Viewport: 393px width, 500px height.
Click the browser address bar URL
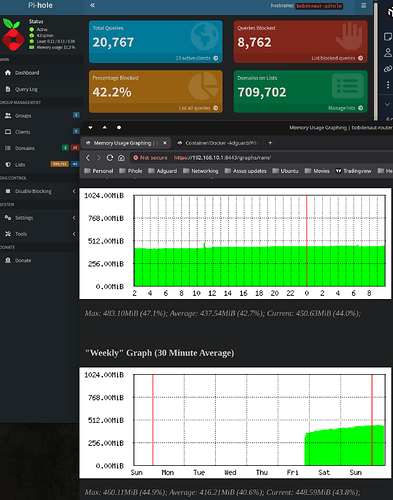tap(222, 158)
